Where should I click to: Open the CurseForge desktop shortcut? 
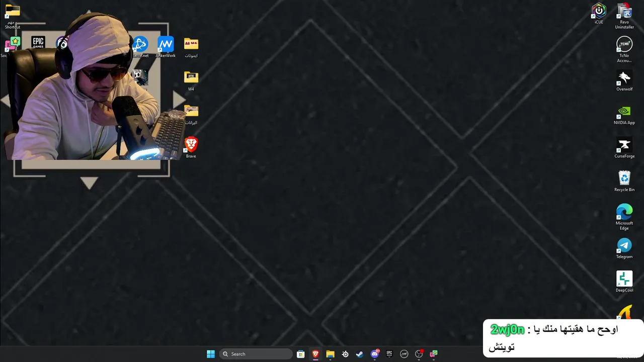click(624, 148)
